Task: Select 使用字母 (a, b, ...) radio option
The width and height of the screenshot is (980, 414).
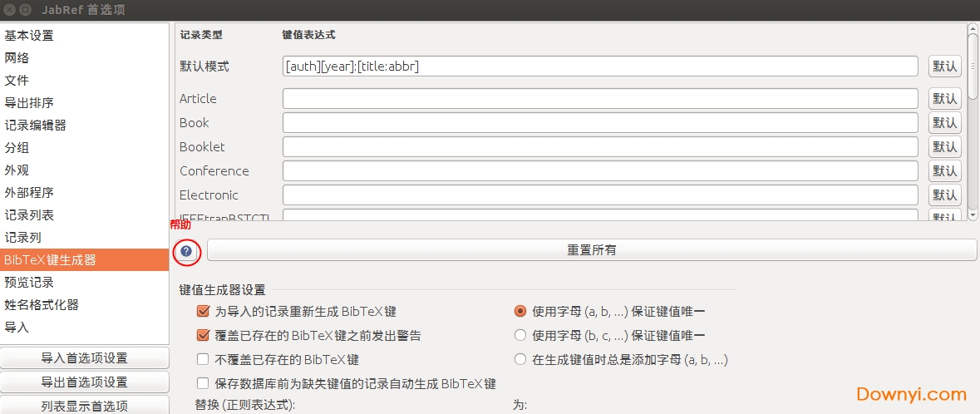Action: pos(520,311)
